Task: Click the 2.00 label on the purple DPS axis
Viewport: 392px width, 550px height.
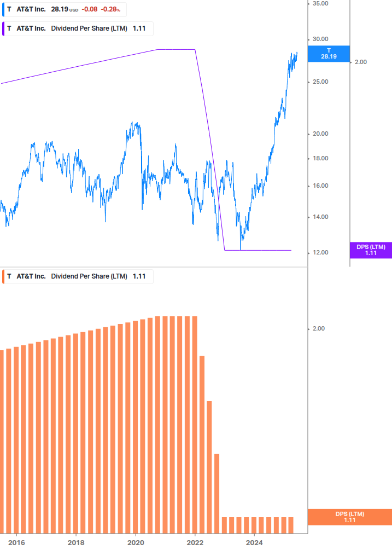Action: (361, 62)
